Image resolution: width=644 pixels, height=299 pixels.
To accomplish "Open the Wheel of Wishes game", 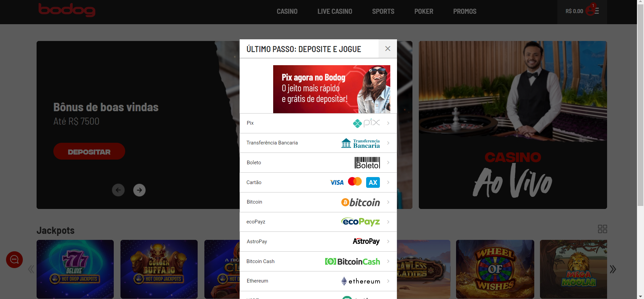I will (x=495, y=269).
